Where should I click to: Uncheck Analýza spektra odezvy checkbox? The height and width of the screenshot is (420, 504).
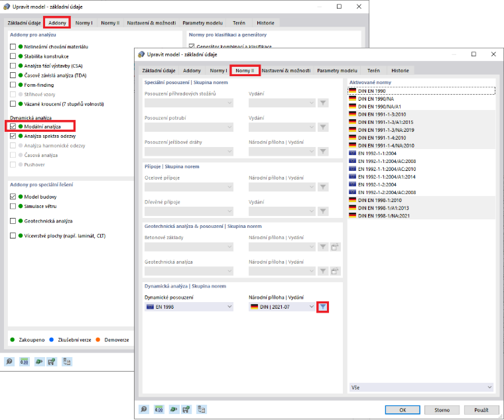(13, 136)
